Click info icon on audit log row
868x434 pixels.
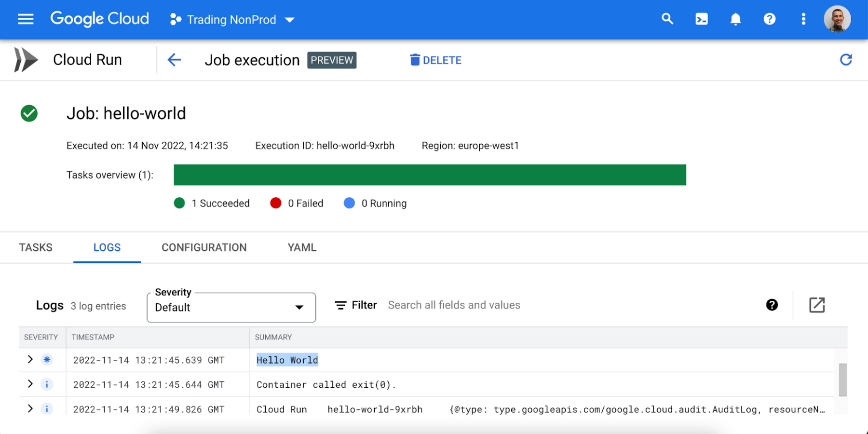click(47, 409)
